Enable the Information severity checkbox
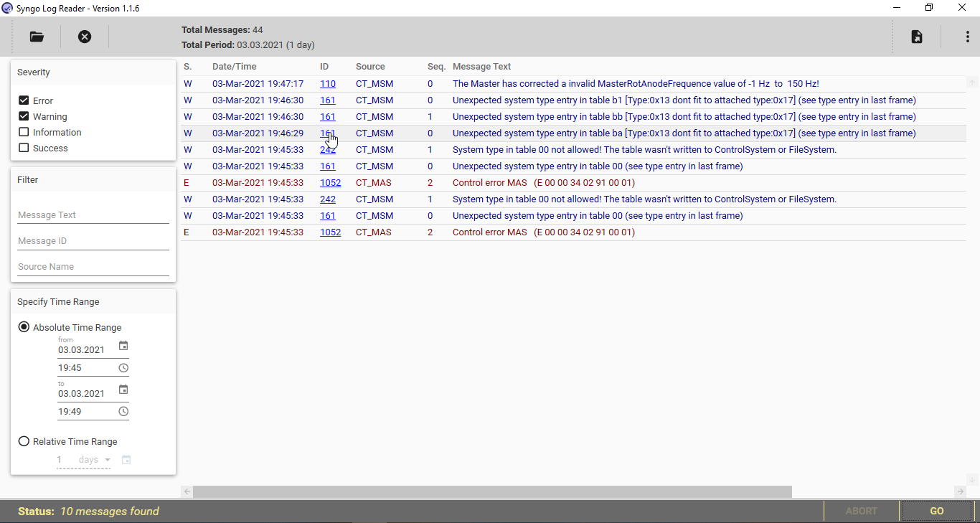This screenshot has height=523, width=980. (24, 132)
